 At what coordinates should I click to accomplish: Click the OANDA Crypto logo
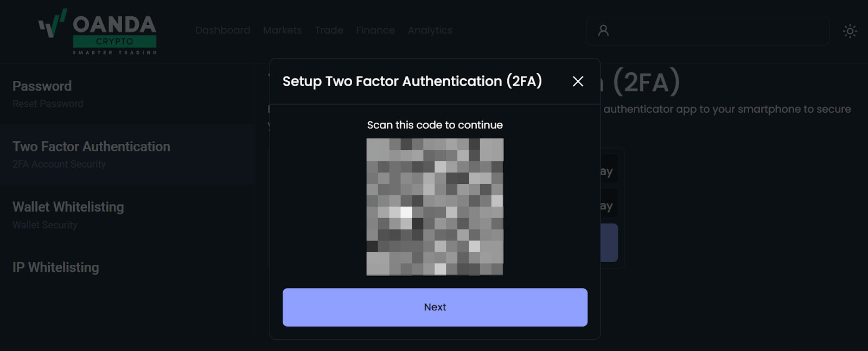[x=98, y=30]
